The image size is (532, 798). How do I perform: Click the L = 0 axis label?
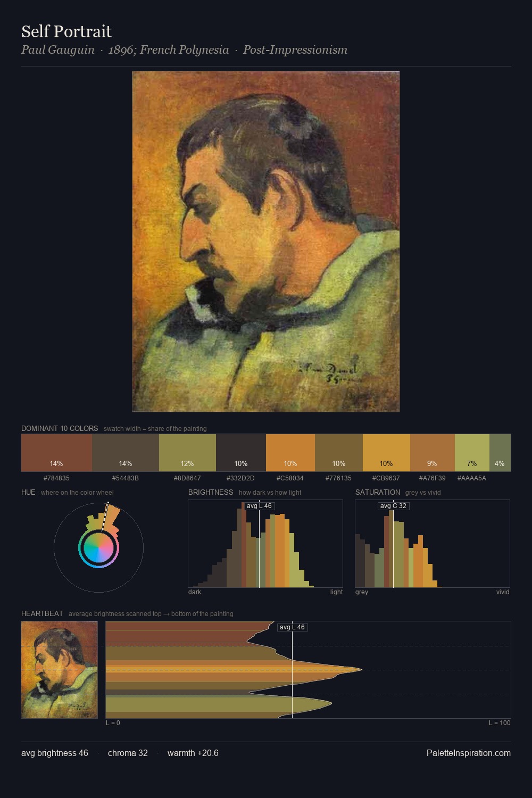click(113, 723)
